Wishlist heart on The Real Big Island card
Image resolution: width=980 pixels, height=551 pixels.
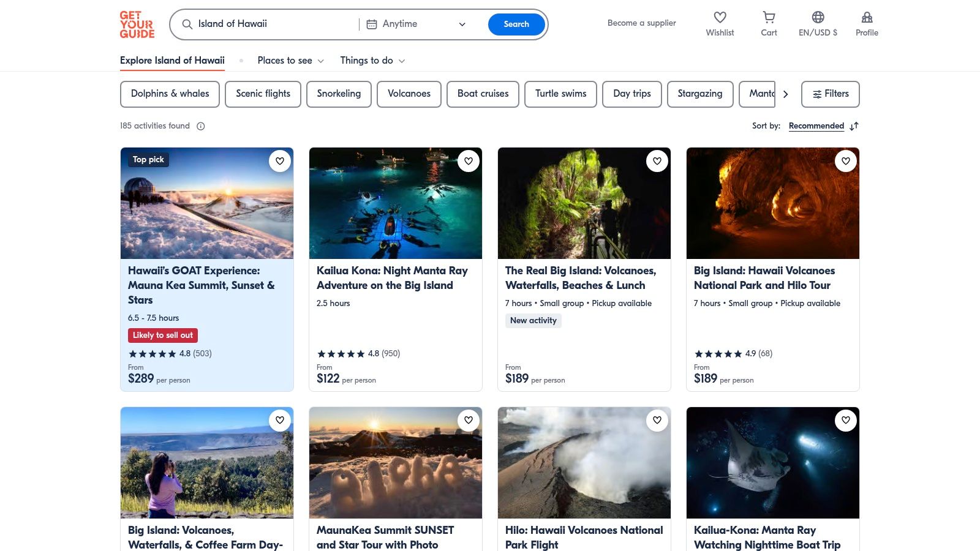[657, 161]
